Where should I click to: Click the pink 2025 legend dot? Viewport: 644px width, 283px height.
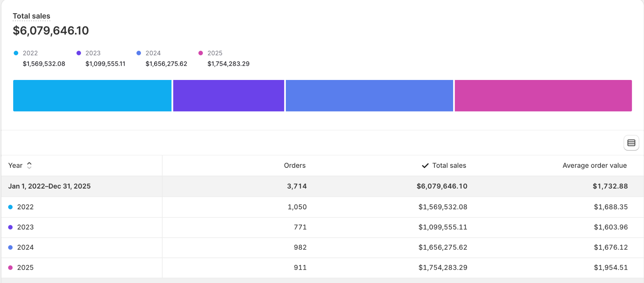(x=201, y=53)
